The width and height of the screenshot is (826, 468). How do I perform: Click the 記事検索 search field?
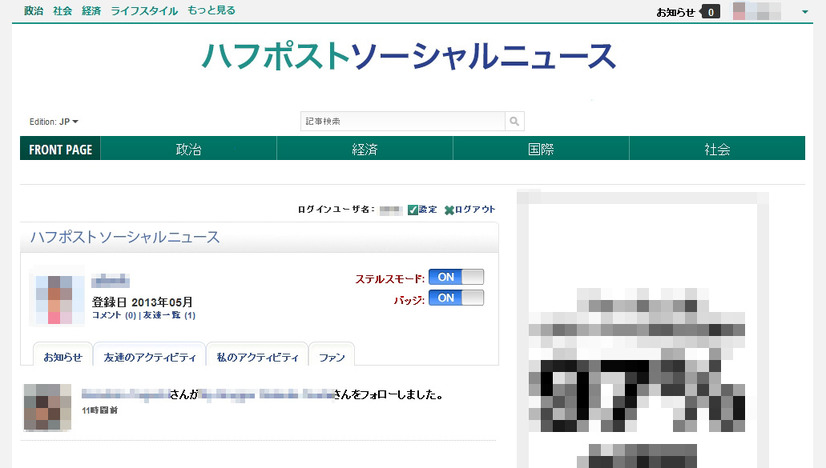pyautogui.click(x=402, y=121)
